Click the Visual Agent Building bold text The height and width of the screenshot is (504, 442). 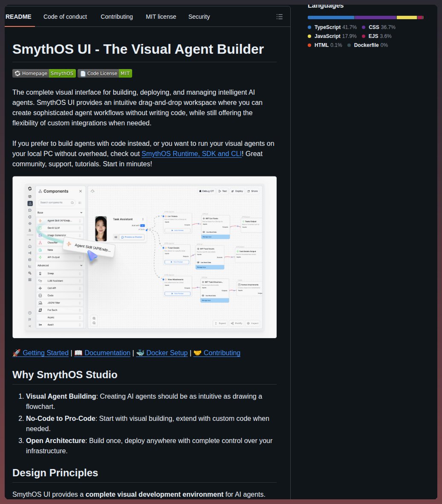point(61,396)
